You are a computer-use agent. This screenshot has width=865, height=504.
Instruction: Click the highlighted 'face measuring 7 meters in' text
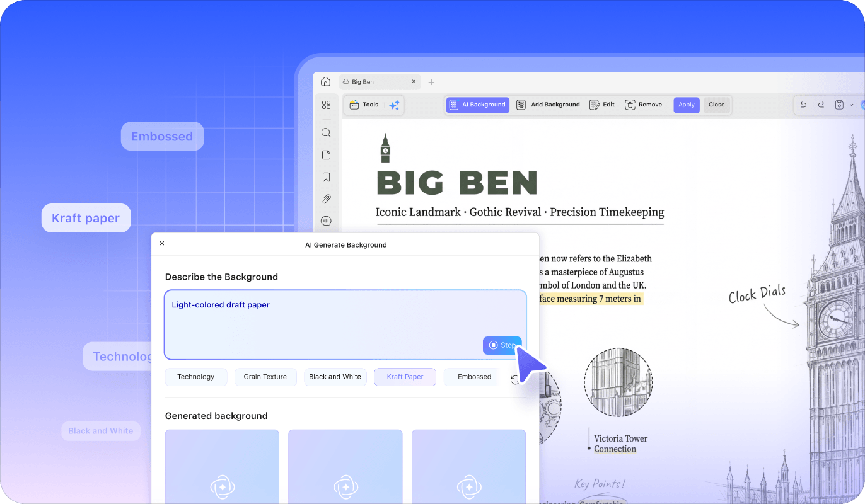tap(590, 299)
